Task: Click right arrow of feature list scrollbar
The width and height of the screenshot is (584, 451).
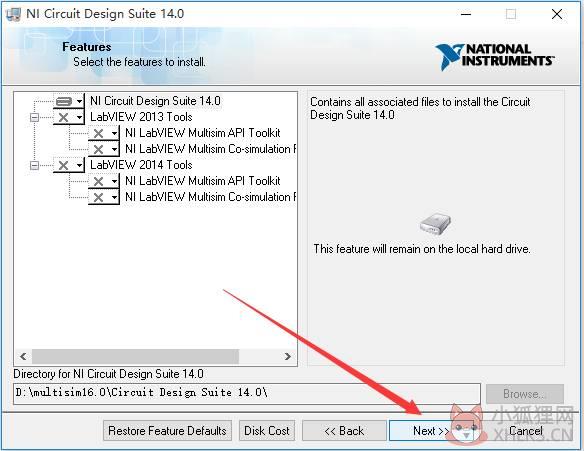Action: [x=287, y=356]
